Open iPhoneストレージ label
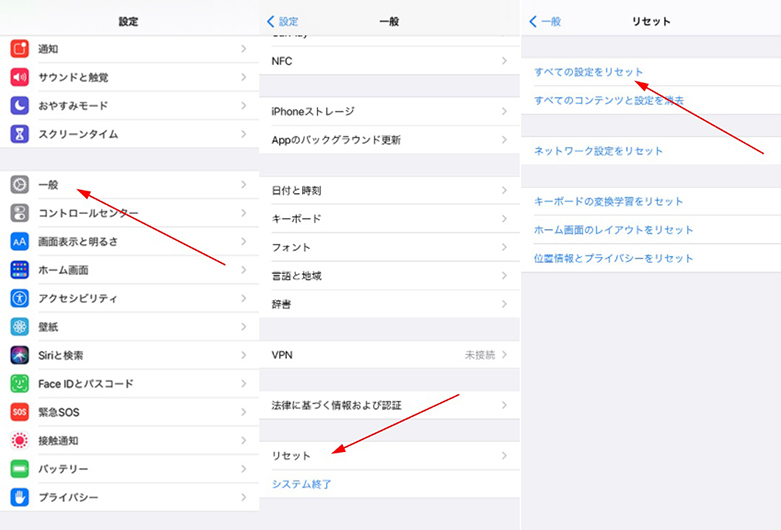 (313, 111)
